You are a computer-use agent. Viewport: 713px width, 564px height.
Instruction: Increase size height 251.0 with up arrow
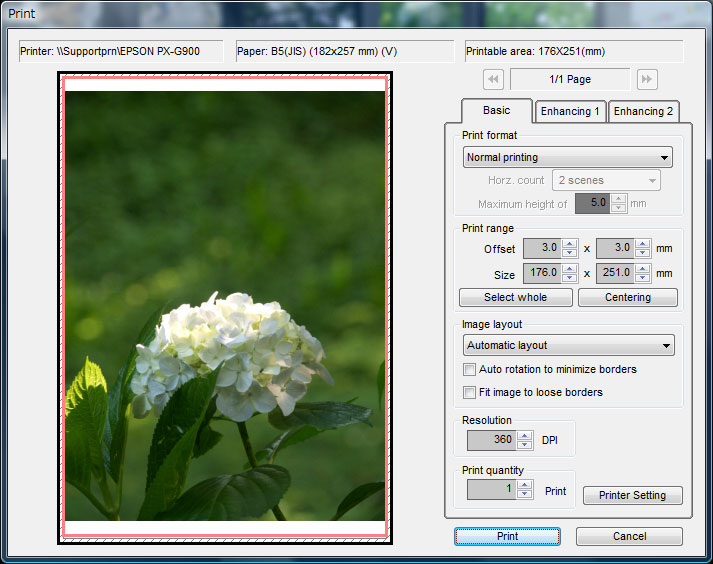click(x=643, y=268)
